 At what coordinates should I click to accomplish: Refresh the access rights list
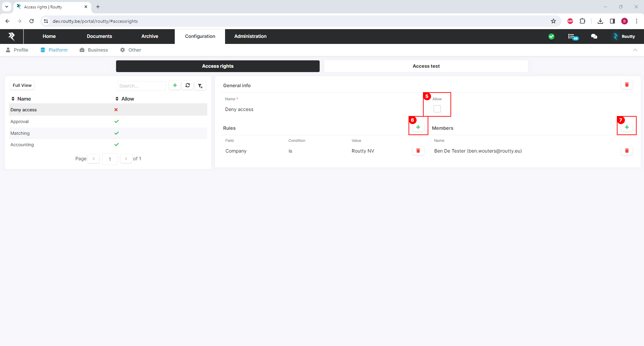(187, 85)
